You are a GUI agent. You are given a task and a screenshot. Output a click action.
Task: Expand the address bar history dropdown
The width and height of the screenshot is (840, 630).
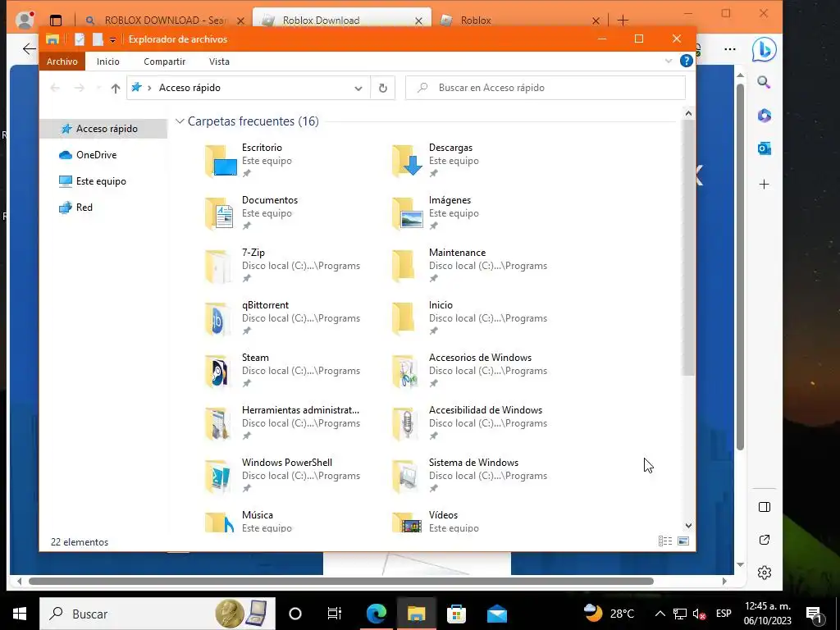[358, 89]
